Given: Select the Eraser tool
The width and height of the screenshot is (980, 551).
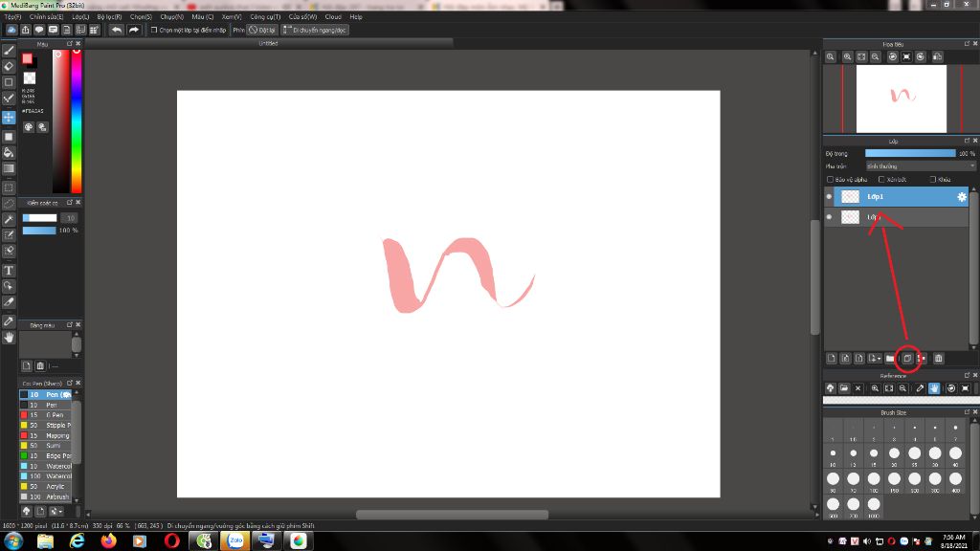Looking at the screenshot, I should (x=9, y=66).
